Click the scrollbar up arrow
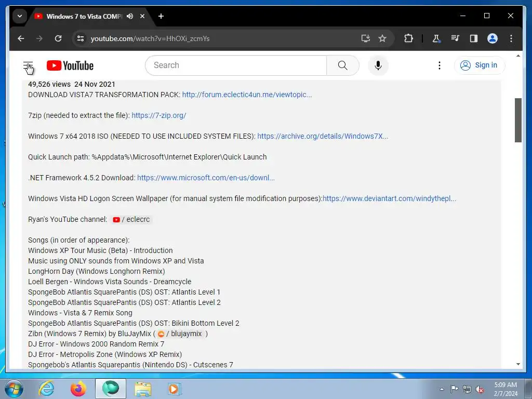This screenshot has height=399, width=532. 518,56
